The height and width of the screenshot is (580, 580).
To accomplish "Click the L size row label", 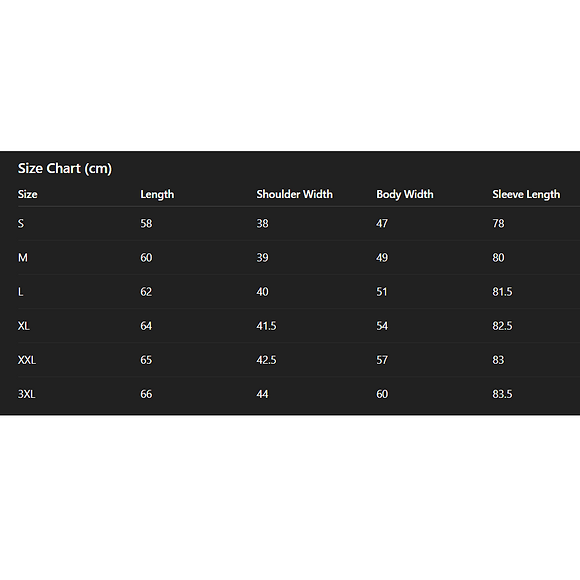I will pyautogui.click(x=20, y=292).
